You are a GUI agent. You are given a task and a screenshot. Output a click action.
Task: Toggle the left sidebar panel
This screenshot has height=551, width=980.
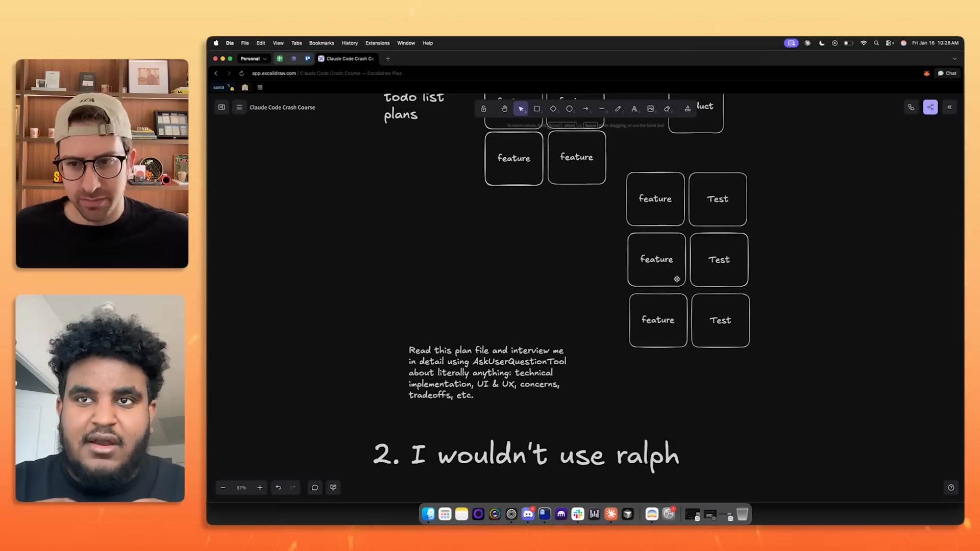tap(222, 107)
